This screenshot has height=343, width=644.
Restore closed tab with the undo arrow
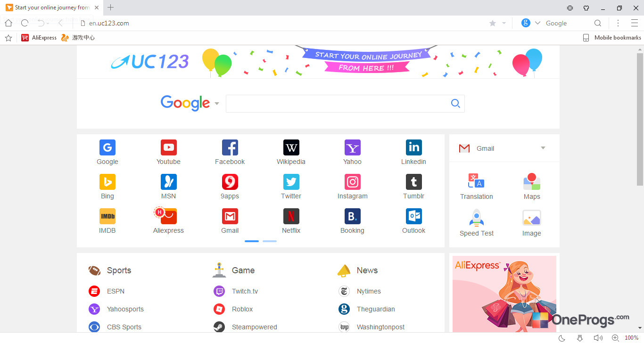click(41, 23)
